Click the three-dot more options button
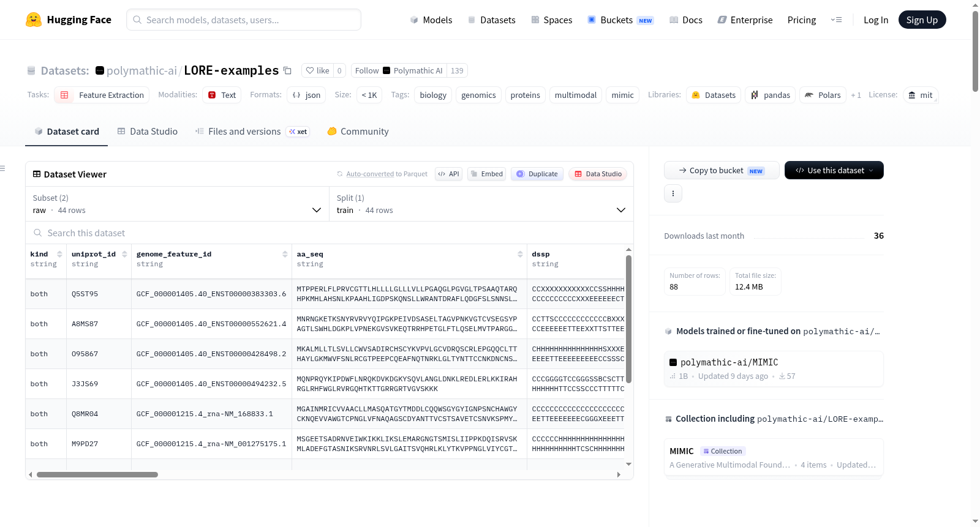980x527 pixels. click(673, 193)
